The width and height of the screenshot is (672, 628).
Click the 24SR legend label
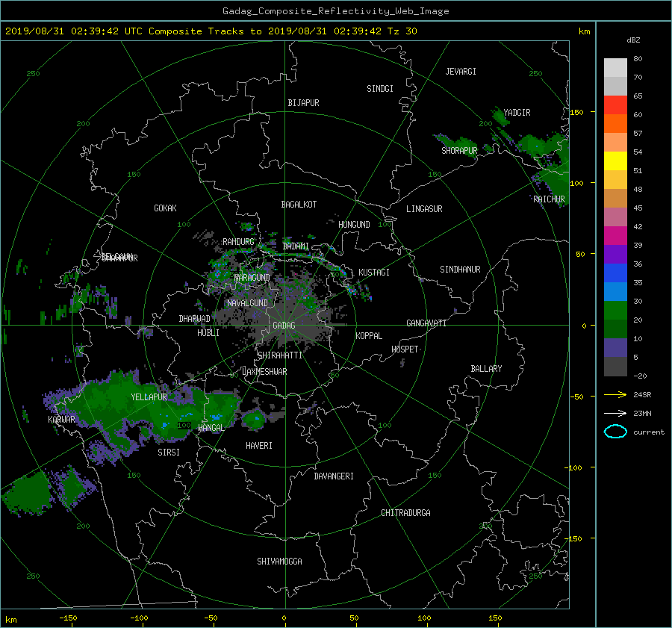642,395
